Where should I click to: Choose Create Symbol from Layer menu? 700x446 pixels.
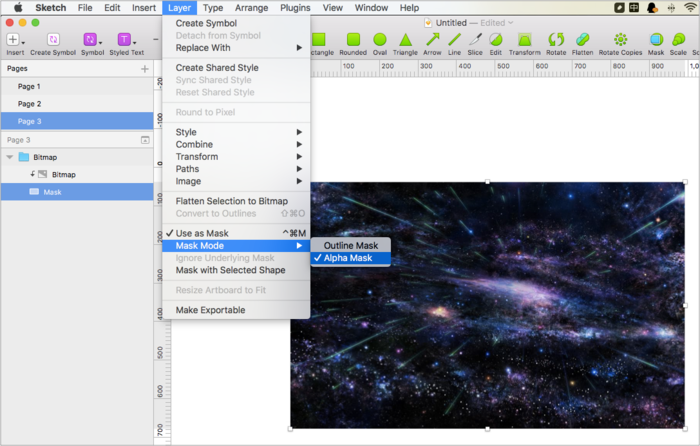(236, 23)
